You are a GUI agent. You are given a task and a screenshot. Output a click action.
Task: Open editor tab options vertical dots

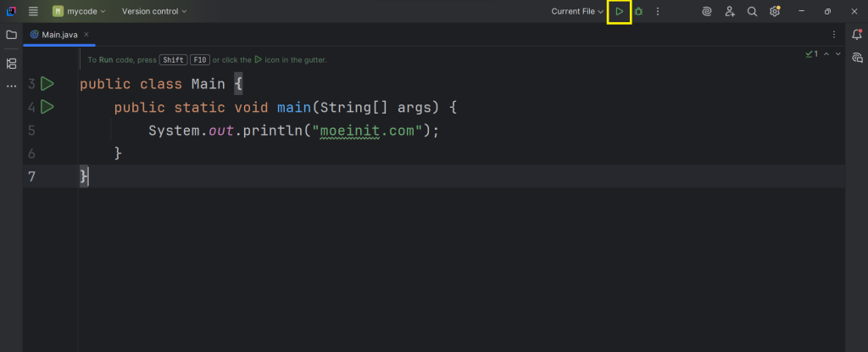[x=834, y=35]
